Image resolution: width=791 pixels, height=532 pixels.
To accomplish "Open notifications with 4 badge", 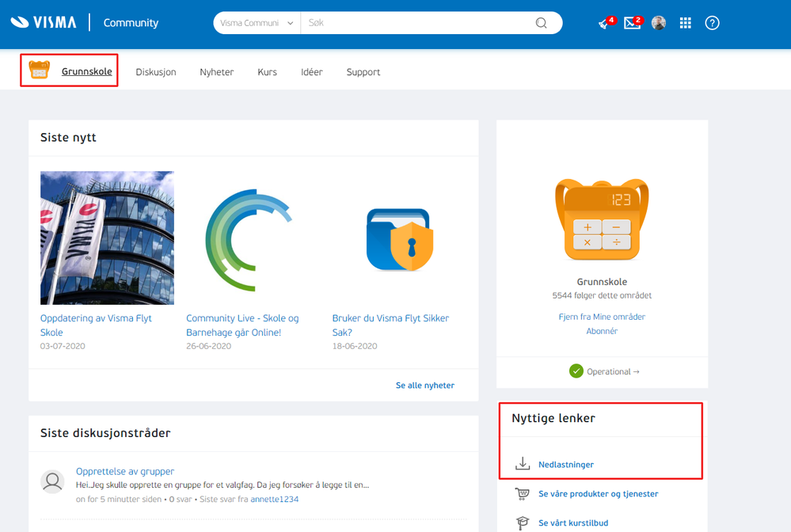I will point(606,23).
